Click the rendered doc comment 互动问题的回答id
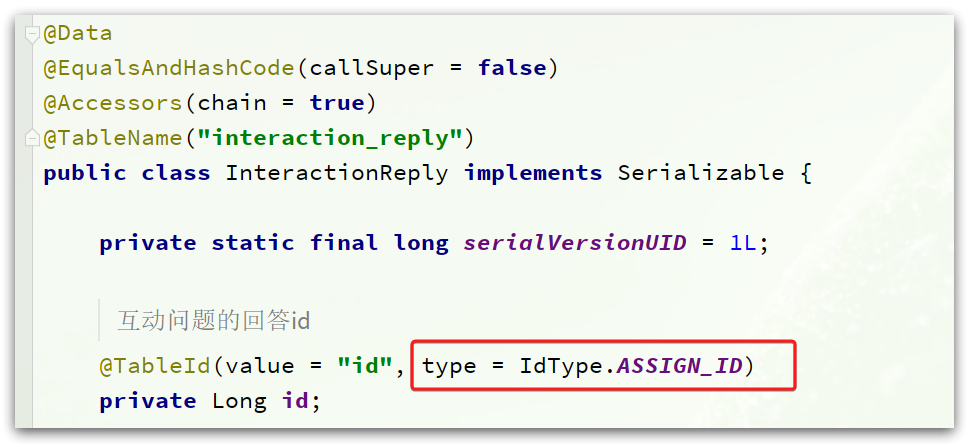The image size is (969, 447). pos(213,321)
